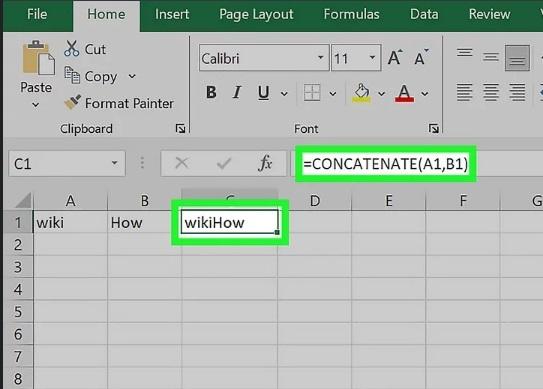Click the Paste clipboard icon
Screen dimensions: 543x389
coord(38,58)
